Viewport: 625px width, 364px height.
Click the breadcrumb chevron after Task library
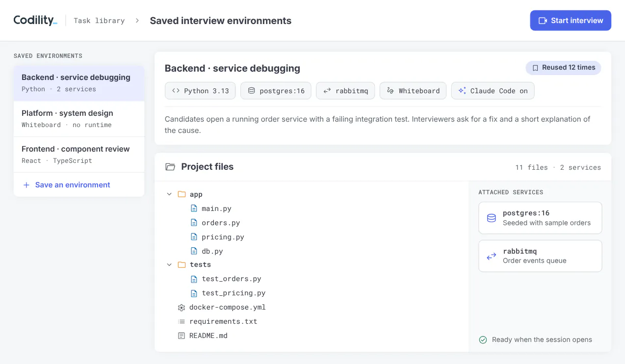[x=137, y=21]
